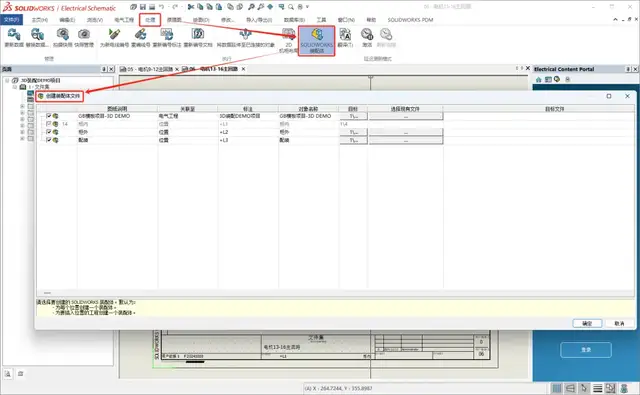The height and width of the screenshot is (395, 640).
Task: Click the 2D cabinet layout ribbon icon
Action: (x=289, y=41)
